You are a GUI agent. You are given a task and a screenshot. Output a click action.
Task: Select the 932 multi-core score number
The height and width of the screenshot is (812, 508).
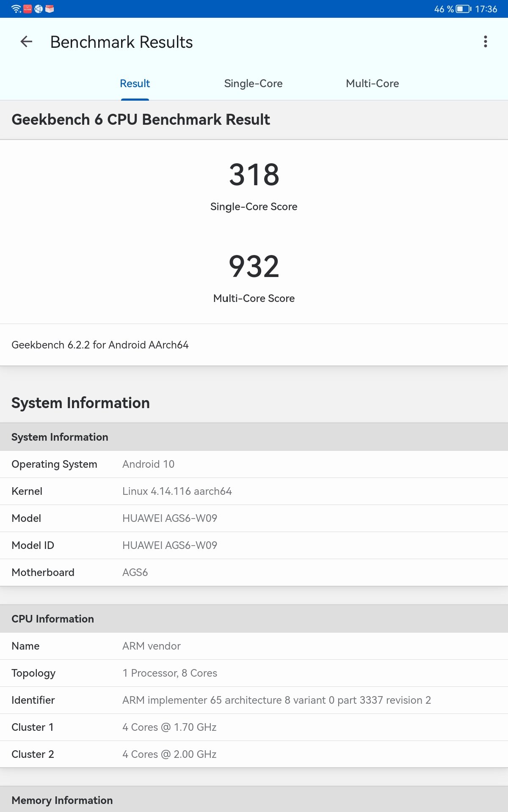point(254,266)
